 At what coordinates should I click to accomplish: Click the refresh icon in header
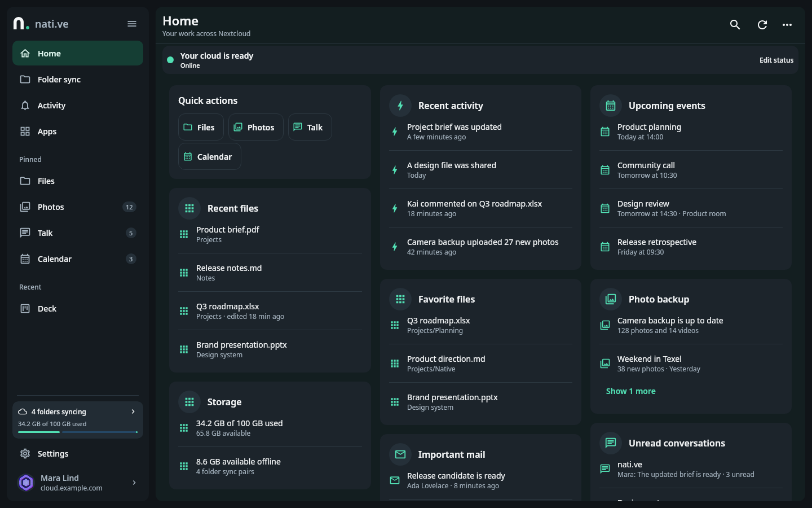click(762, 24)
